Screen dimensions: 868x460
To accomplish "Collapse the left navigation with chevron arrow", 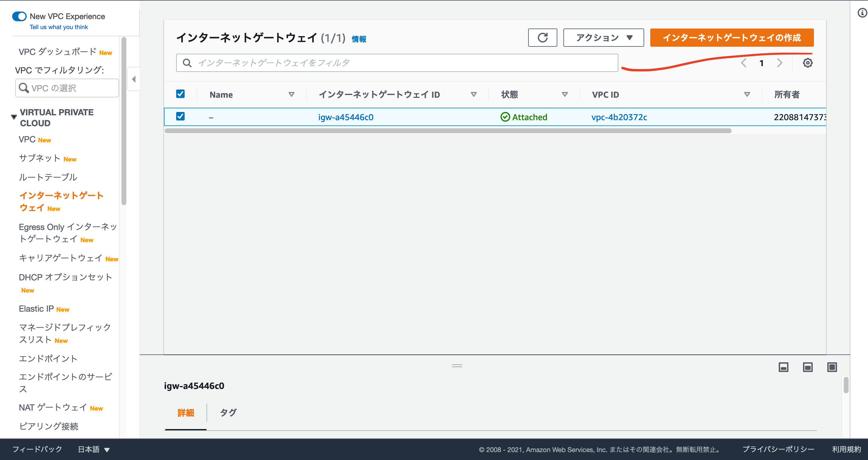I will click(x=133, y=79).
